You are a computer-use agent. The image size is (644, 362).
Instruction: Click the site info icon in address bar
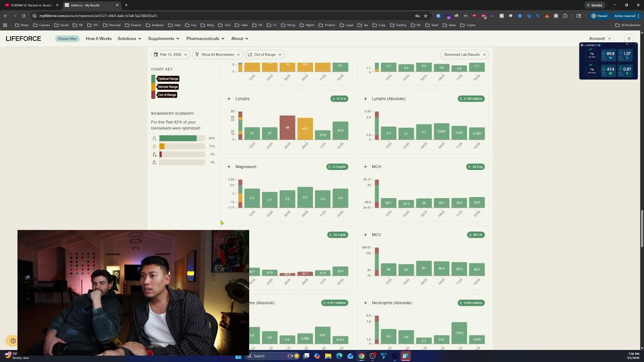[x=34, y=16]
